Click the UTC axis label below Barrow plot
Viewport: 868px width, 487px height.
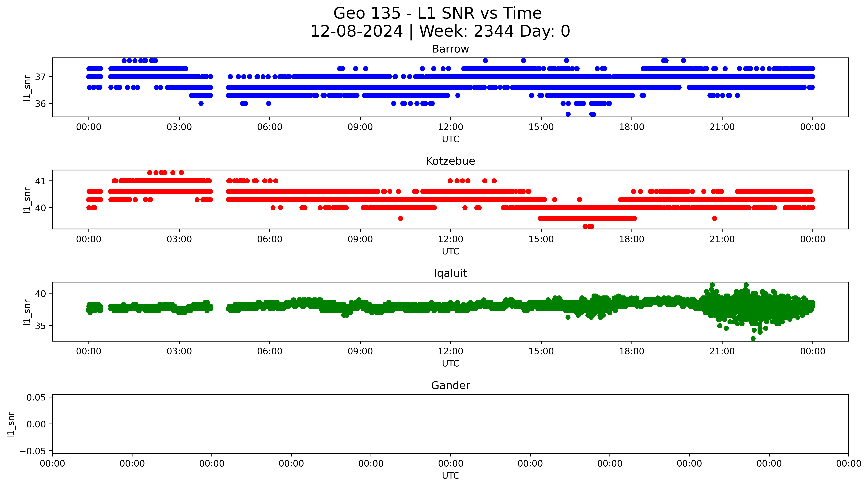click(451, 139)
